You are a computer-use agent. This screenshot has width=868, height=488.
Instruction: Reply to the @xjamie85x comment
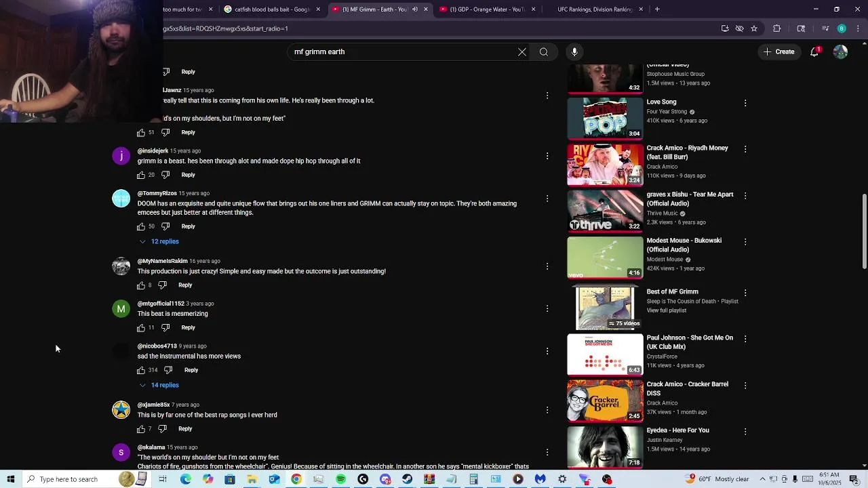point(185,429)
